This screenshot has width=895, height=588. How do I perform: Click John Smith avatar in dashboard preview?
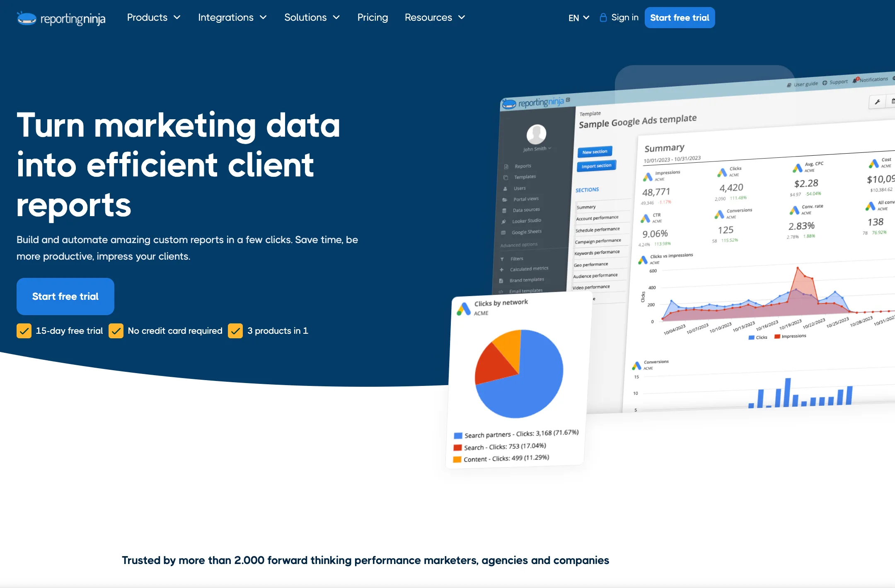536,134
